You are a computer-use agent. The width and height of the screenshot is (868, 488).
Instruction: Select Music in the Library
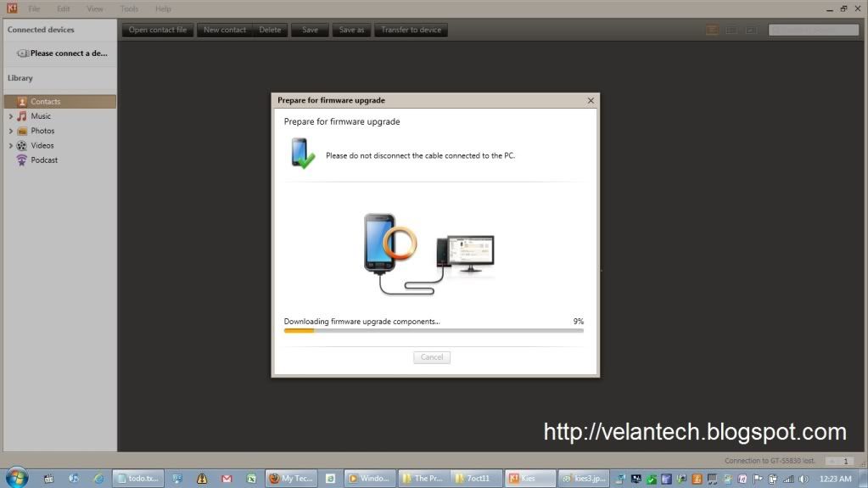click(41, 116)
